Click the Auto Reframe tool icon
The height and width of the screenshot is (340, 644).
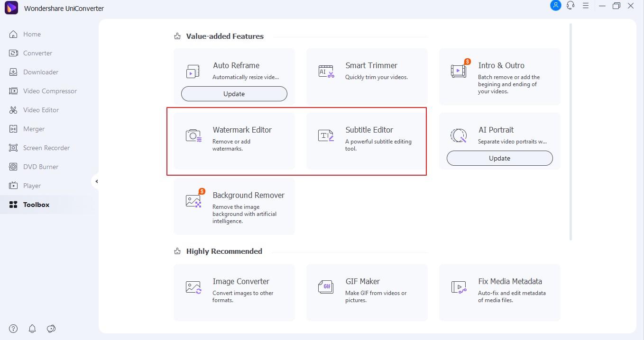click(x=193, y=72)
